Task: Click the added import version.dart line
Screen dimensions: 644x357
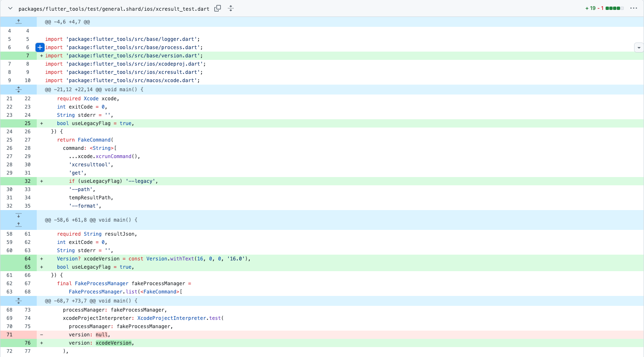Action: [340, 56]
